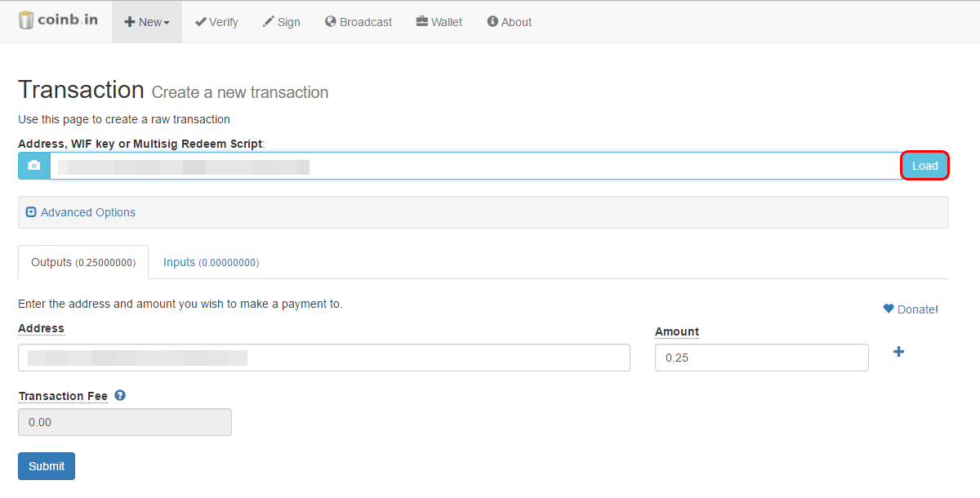The width and height of the screenshot is (980, 498).
Task: Click "Create a new transaction" subtitle
Action: pyautogui.click(x=240, y=92)
